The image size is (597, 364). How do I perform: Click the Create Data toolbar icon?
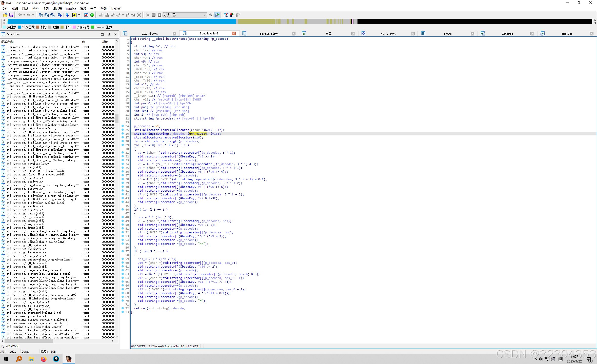click(107, 15)
